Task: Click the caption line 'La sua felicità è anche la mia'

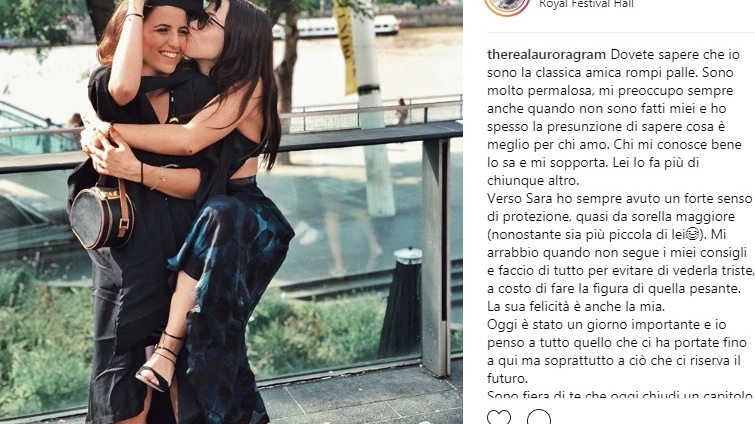Action: 576,306
